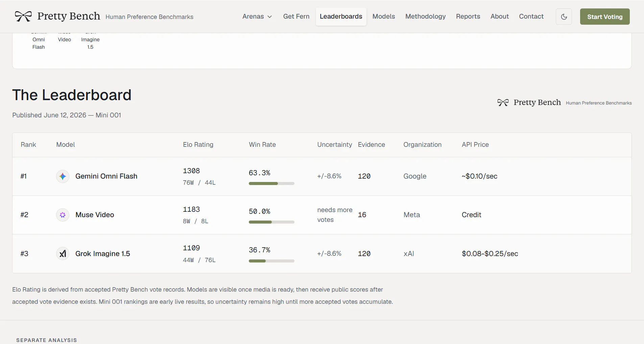Click the rank #1 cell
The height and width of the screenshot is (344, 644).
tap(23, 176)
